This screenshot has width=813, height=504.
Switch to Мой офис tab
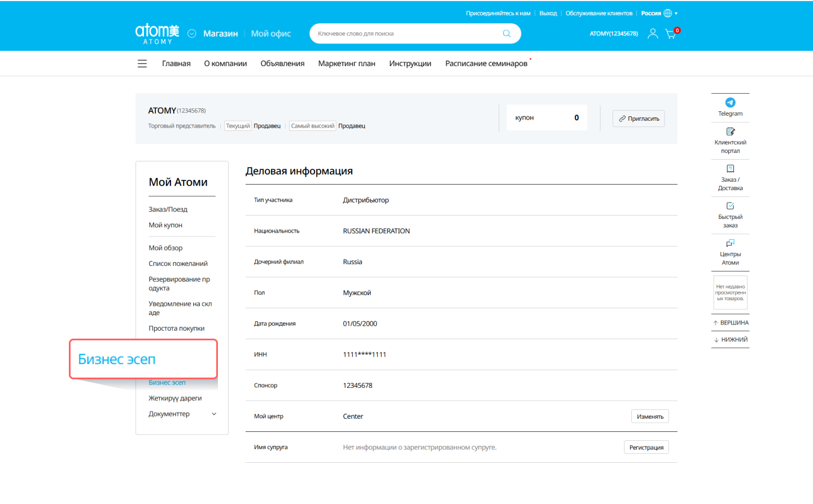[x=271, y=34]
